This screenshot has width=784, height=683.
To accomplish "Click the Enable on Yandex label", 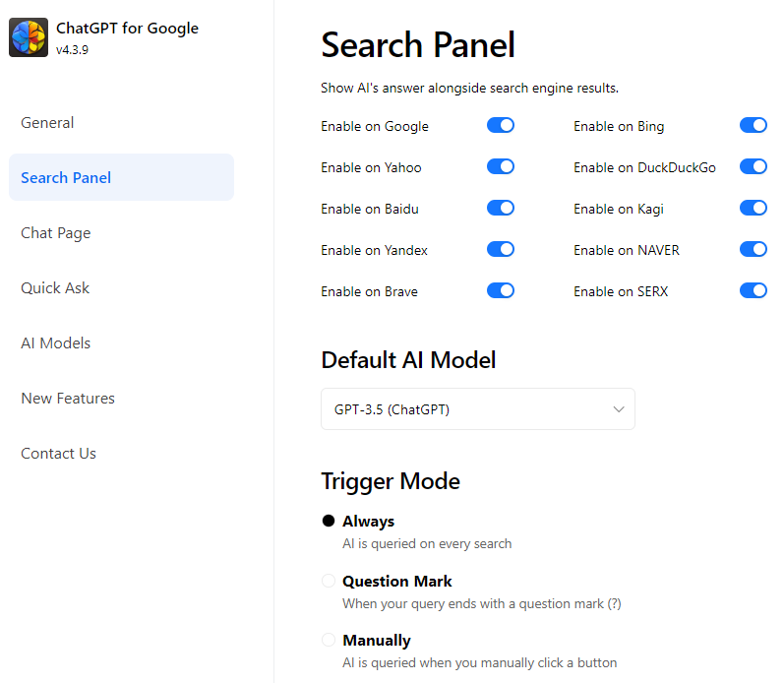I will point(374,250).
